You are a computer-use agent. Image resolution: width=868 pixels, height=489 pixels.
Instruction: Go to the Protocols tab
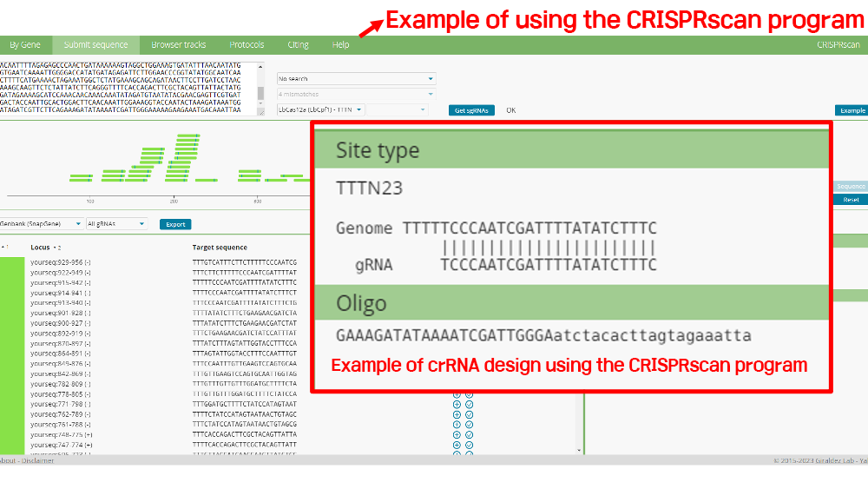pos(247,45)
